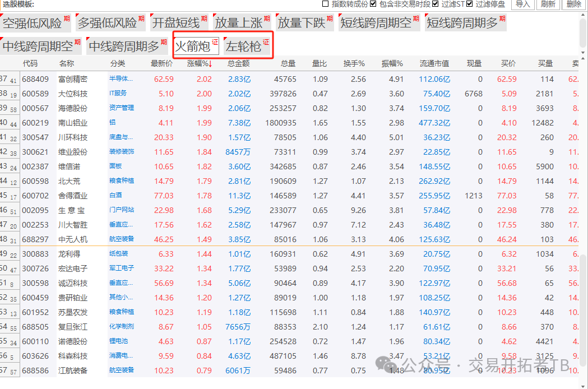588x389 pixels.
Task: Click 川环科技 latest price 20.33
Action: point(164,137)
